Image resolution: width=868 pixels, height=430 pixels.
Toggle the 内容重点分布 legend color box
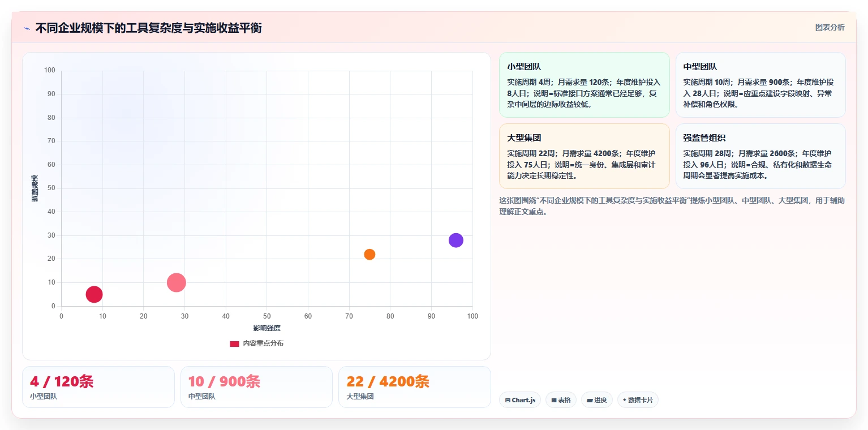point(234,343)
